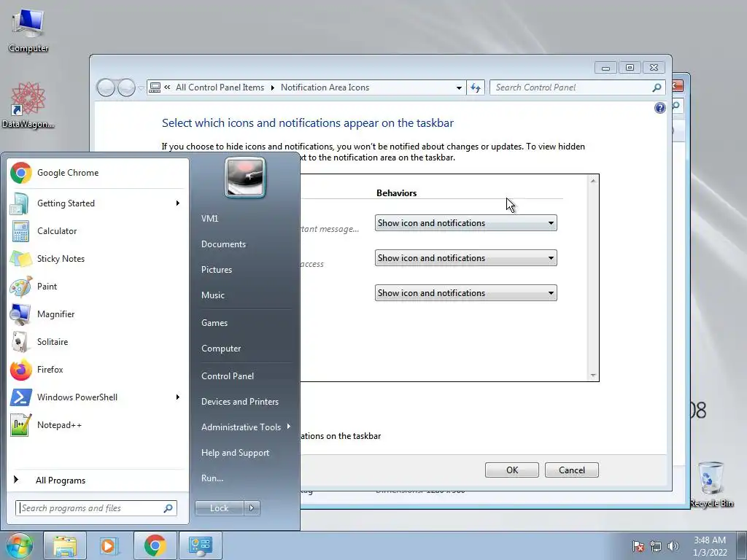The image size is (747, 560).
Task: Expand Administrative Tools submenu arrow
Action: 289,427
